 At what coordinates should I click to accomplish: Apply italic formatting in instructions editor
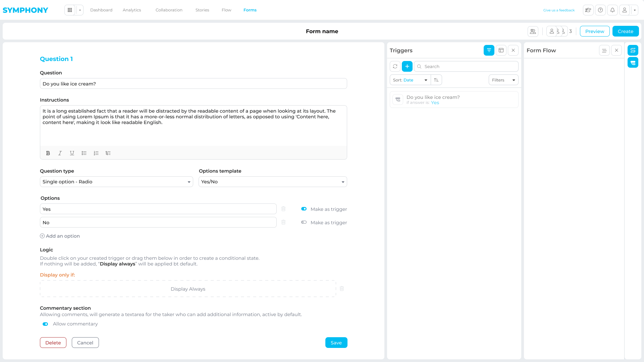[x=60, y=153]
